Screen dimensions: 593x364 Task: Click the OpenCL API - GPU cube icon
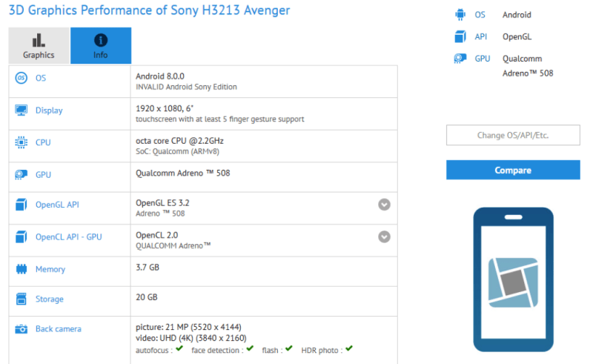point(21,236)
